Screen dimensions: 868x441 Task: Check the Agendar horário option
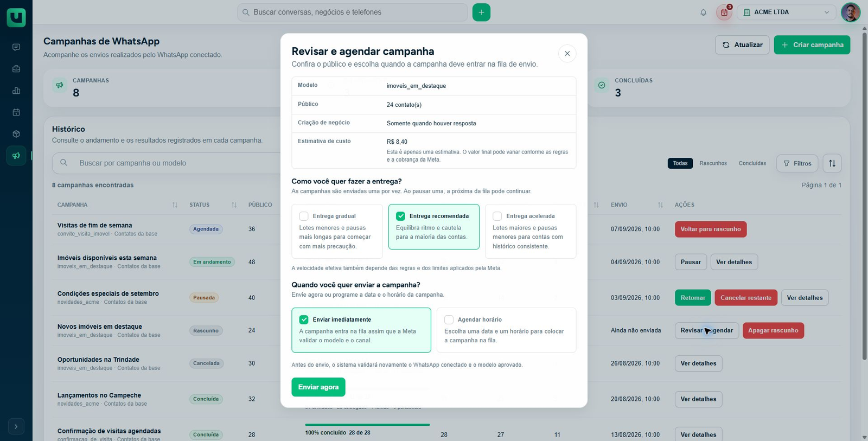[x=449, y=319]
